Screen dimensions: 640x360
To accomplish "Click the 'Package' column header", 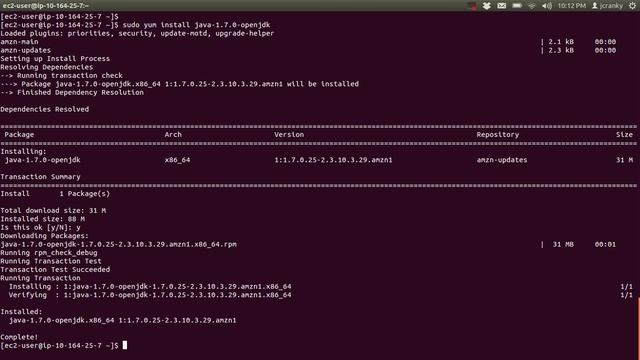I will (x=19, y=135).
